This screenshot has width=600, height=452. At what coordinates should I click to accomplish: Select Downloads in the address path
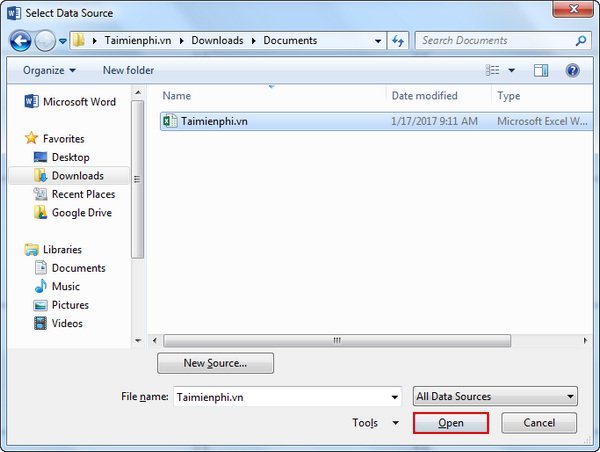217,40
